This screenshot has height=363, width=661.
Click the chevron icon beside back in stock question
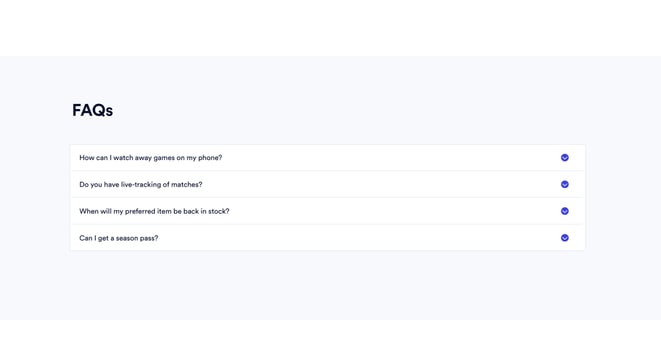(564, 211)
